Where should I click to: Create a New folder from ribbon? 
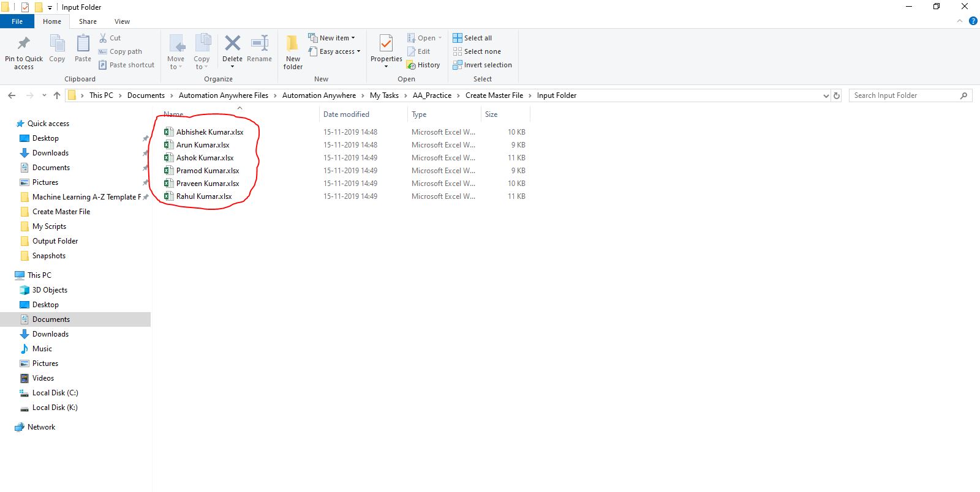[x=293, y=51]
